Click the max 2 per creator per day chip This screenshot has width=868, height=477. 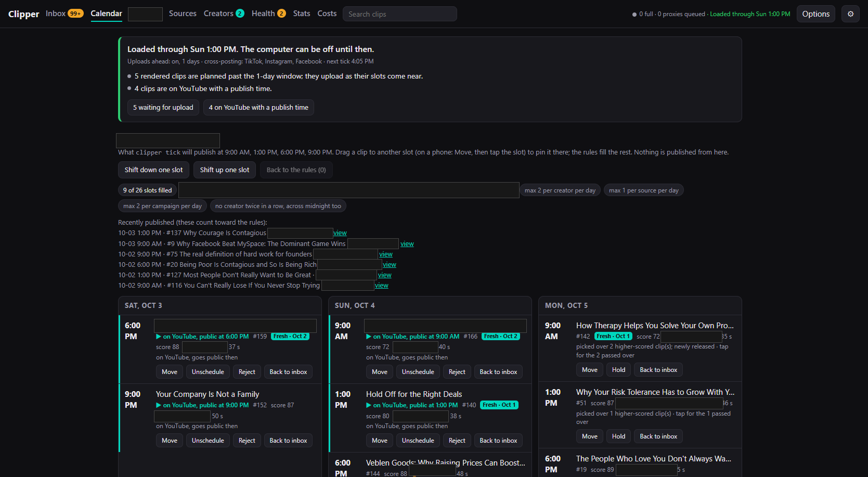click(x=560, y=190)
